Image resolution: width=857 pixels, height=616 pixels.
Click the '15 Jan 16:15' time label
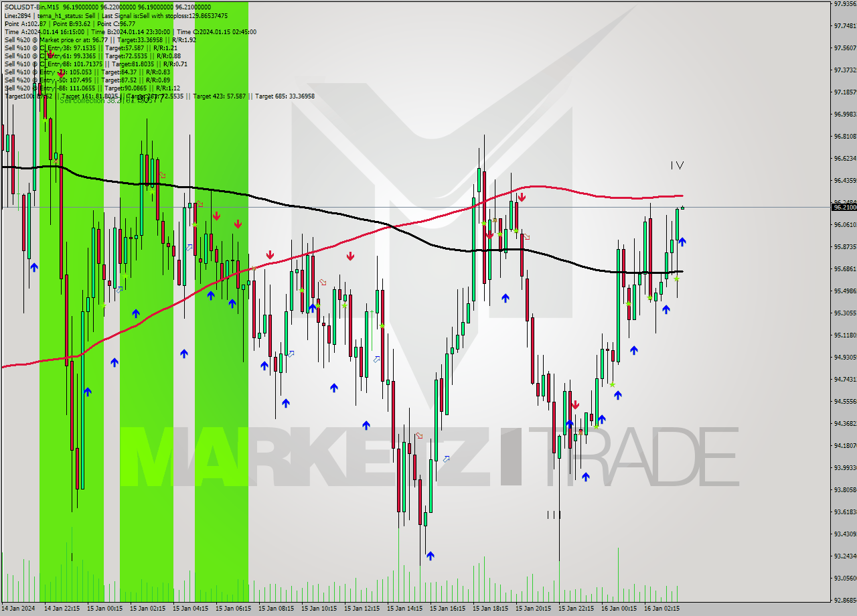(x=448, y=609)
